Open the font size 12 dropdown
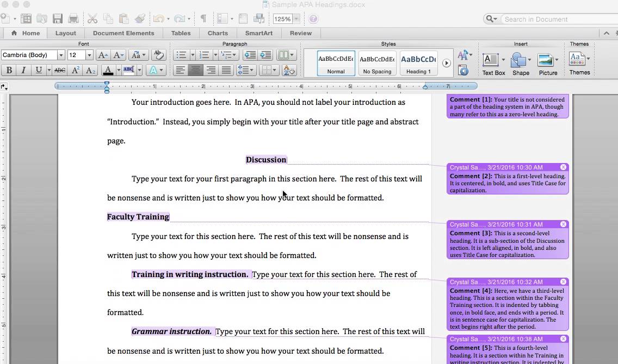 coord(89,55)
